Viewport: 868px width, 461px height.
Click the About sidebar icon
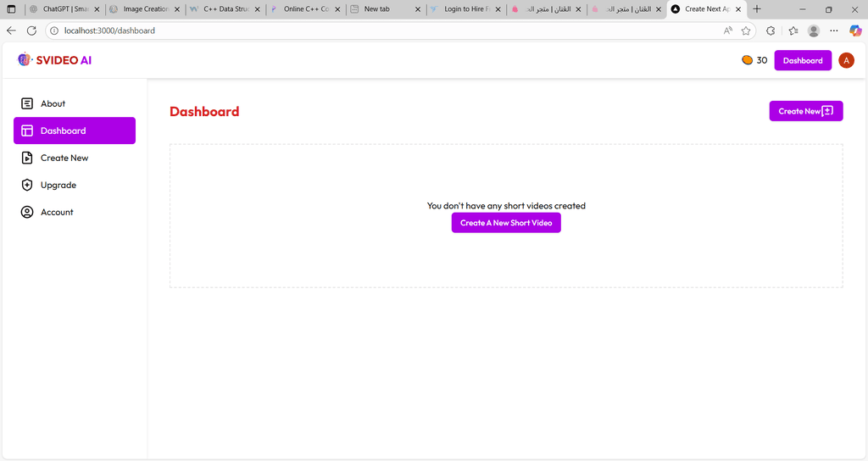point(26,103)
